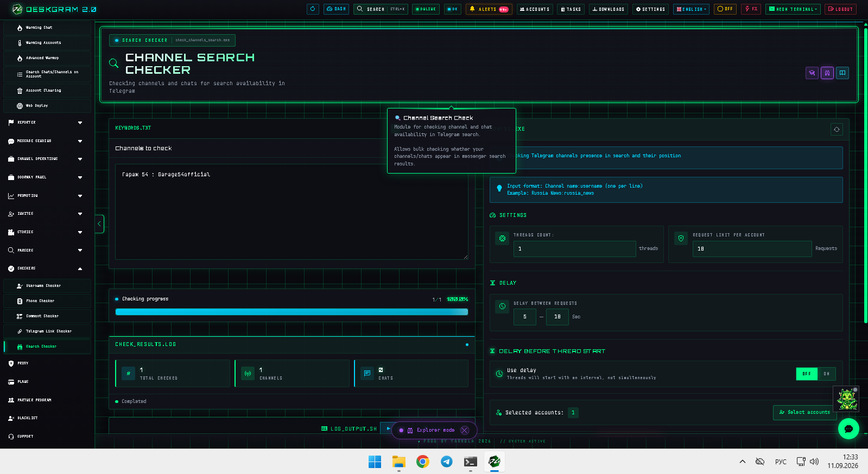Click the dragon mascot avatar

[846, 399]
